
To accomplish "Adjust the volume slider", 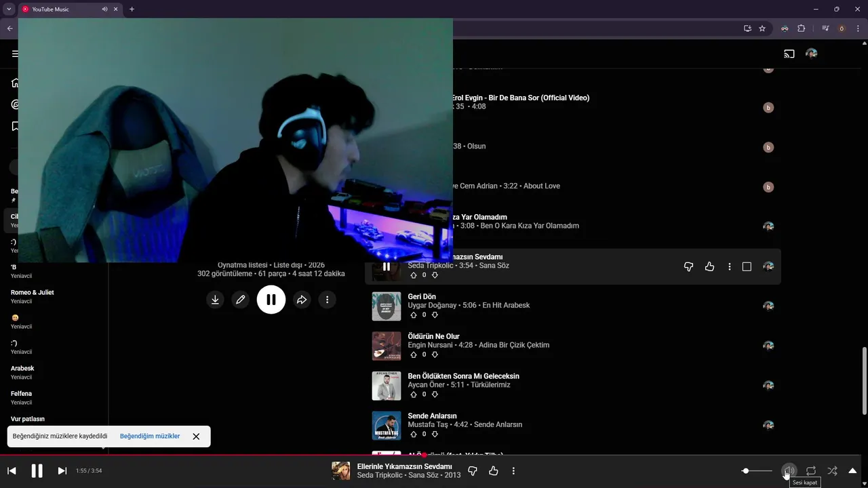I will click(x=757, y=471).
